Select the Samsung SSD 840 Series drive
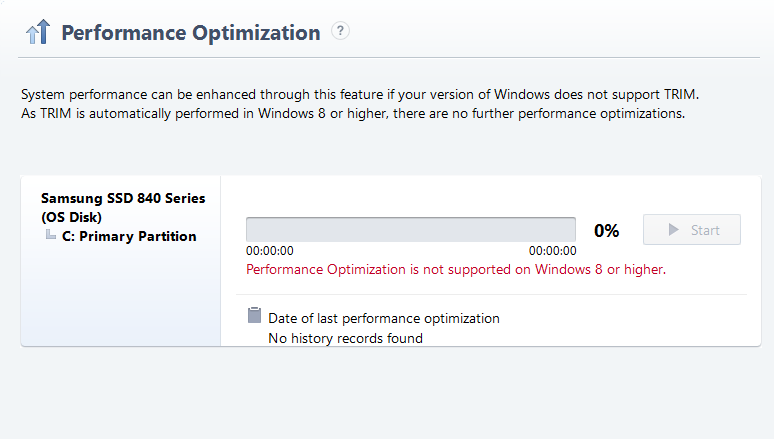The width and height of the screenshot is (774, 439). coord(122,198)
